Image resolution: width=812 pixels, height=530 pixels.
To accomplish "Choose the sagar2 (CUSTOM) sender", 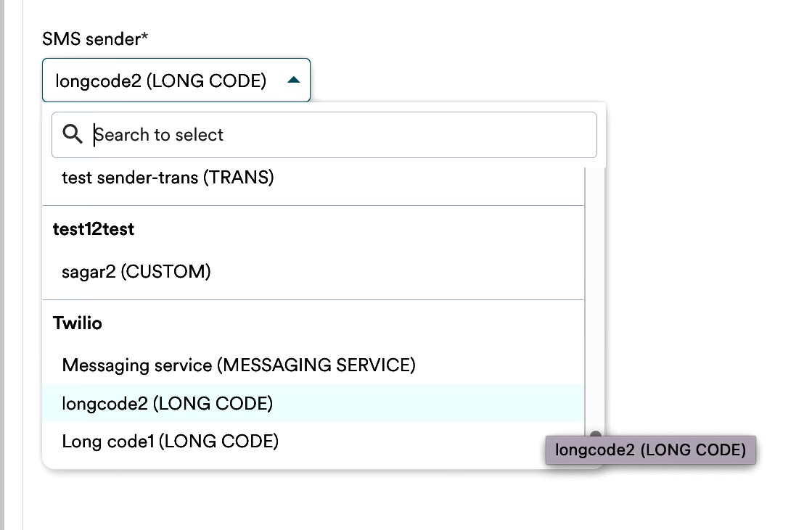I will point(136,272).
